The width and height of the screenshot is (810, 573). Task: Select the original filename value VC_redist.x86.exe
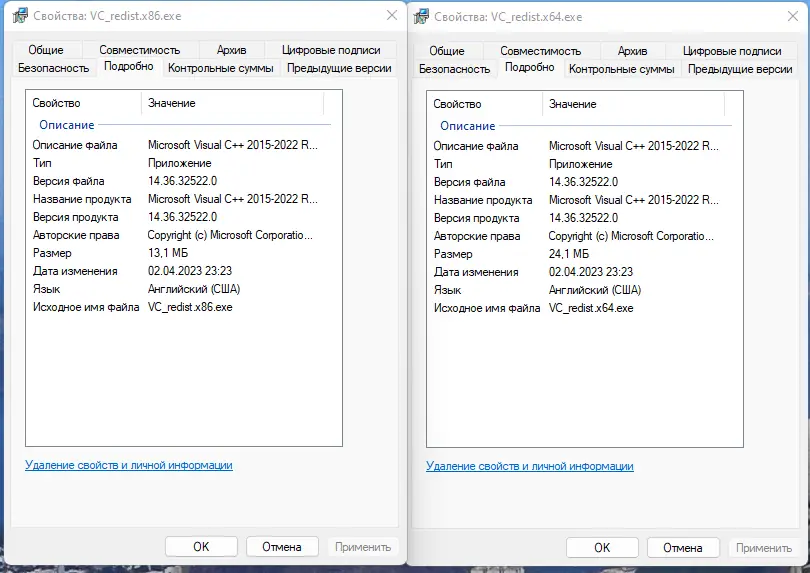click(x=190, y=307)
